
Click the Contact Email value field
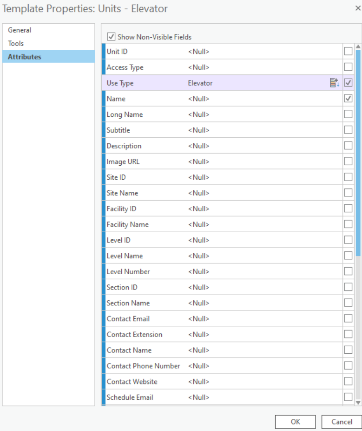(264, 318)
